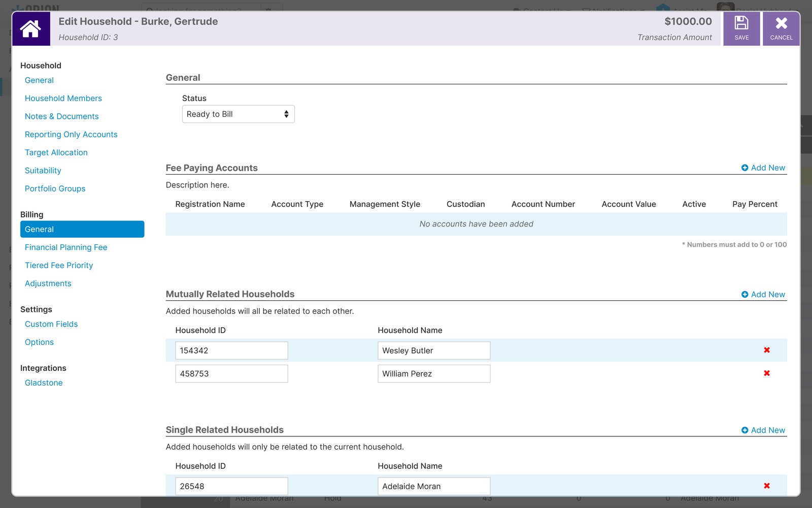Click 'No accounts have been added' row

click(476, 224)
